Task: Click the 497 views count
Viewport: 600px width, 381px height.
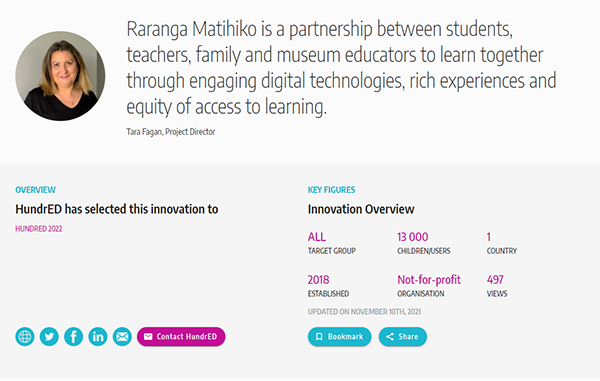Action: [495, 280]
